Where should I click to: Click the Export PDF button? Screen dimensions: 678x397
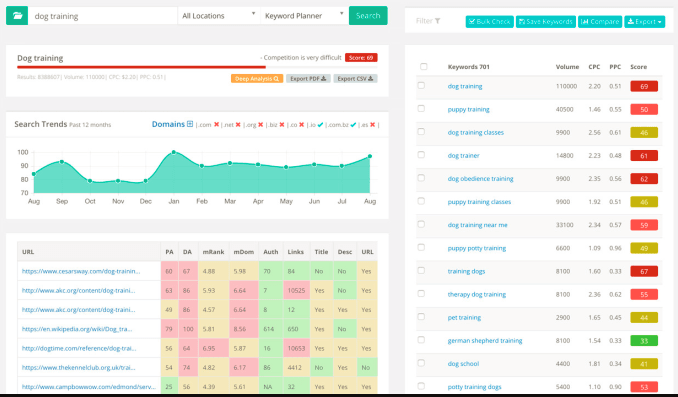point(308,79)
